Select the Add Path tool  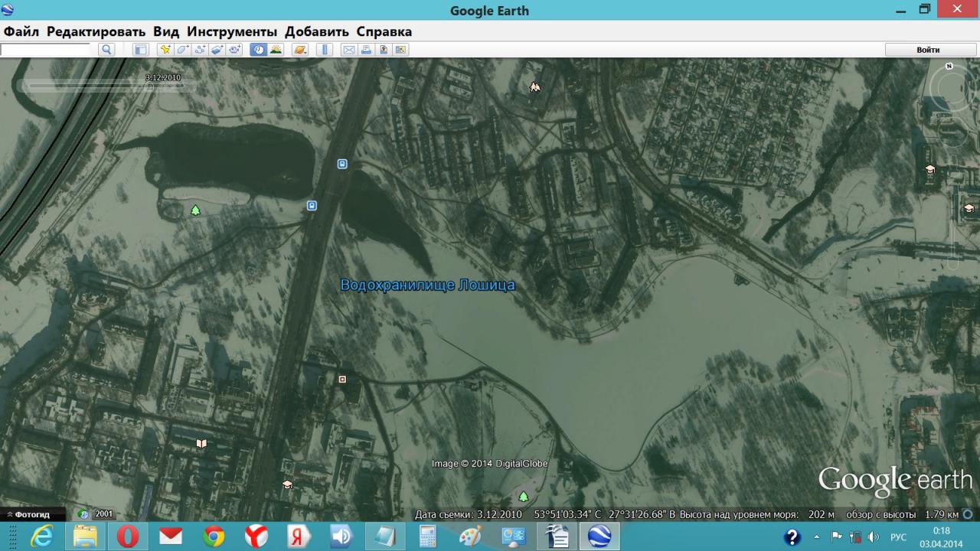tap(200, 50)
